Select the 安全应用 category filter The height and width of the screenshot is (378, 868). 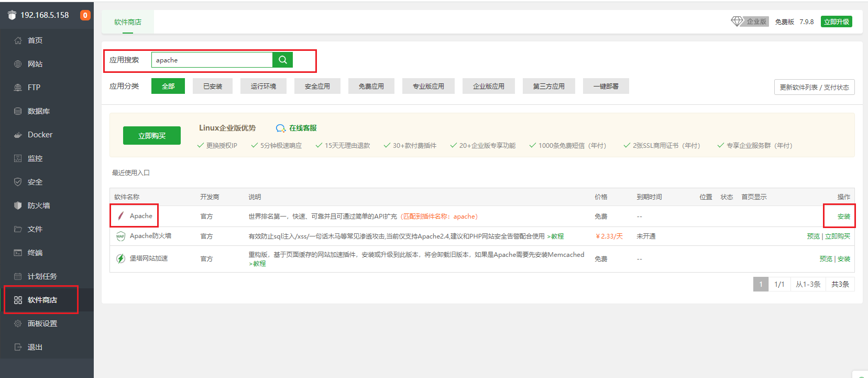317,86
